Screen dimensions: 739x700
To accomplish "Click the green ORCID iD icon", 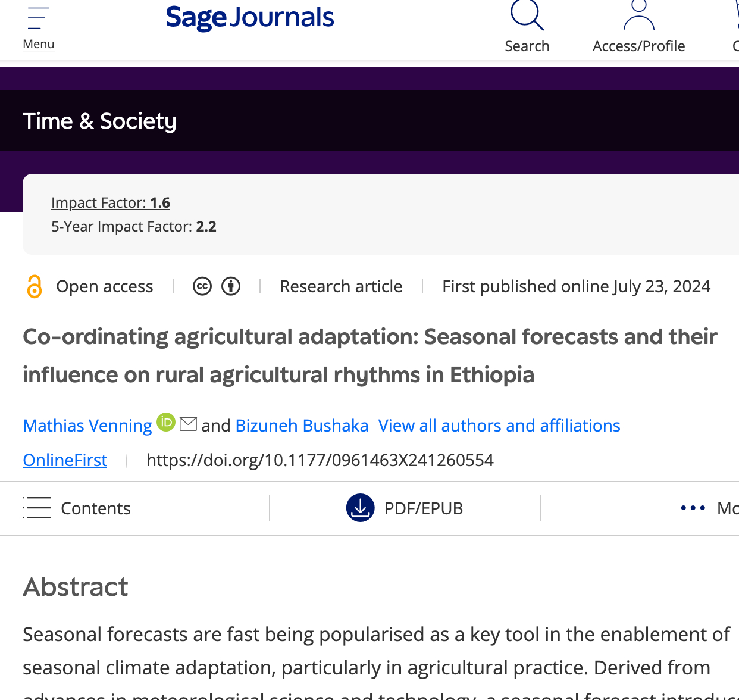I will tap(166, 423).
